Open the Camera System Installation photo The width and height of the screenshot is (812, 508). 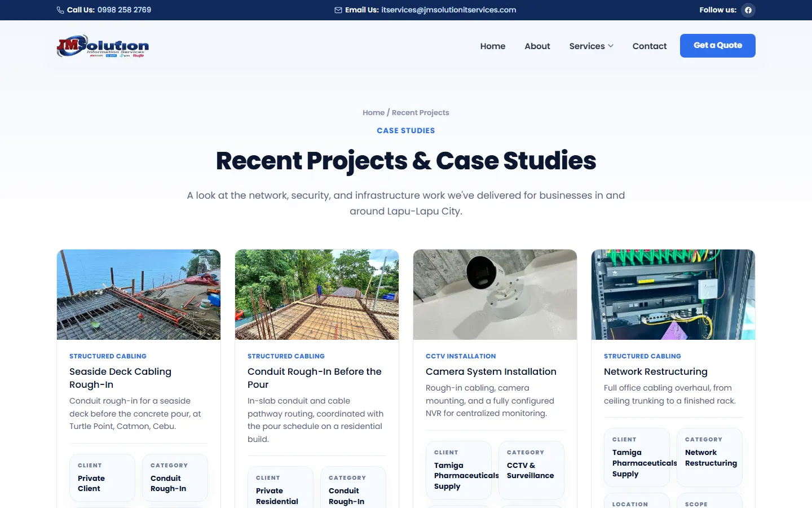click(495, 295)
